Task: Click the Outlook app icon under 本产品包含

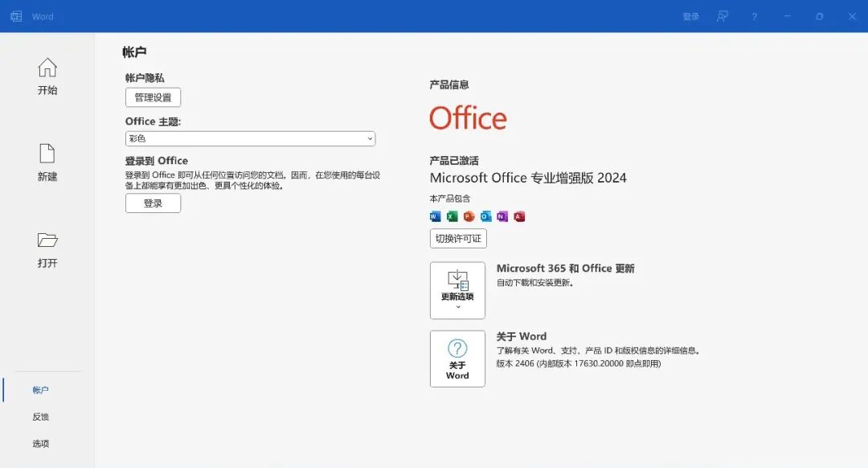Action: (485, 216)
